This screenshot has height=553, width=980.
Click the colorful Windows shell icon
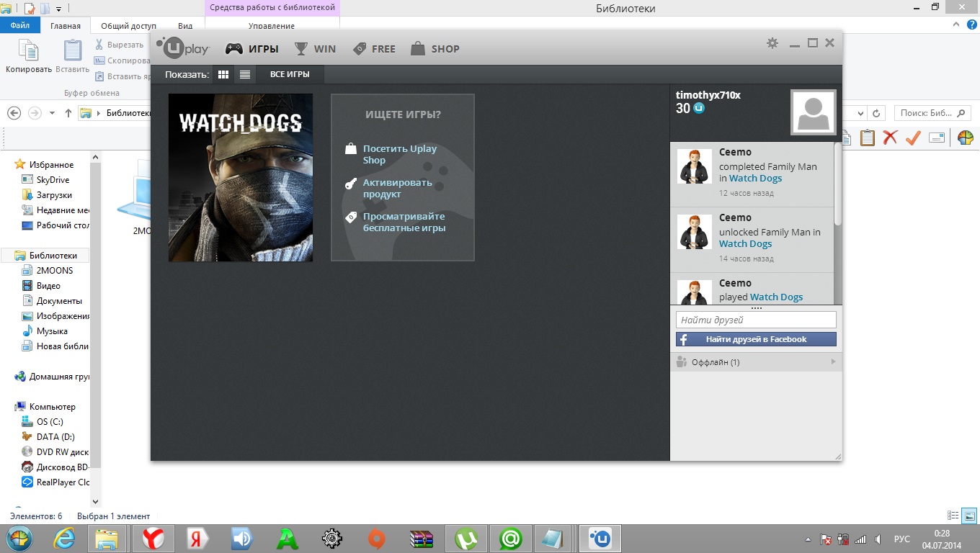pos(965,137)
